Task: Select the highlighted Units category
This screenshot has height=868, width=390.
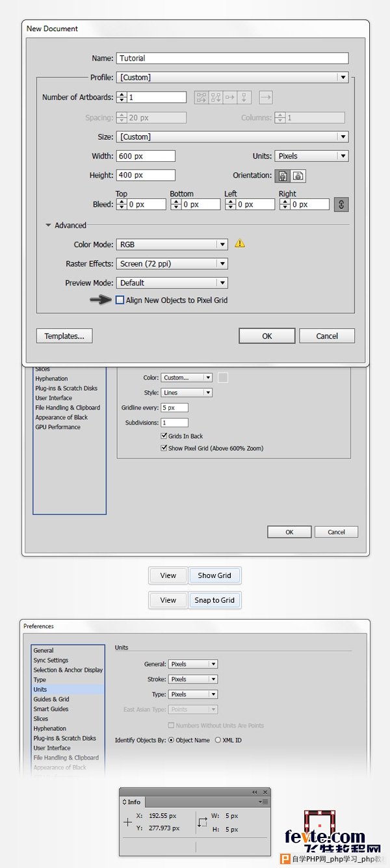Action: [x=68, y=689]
